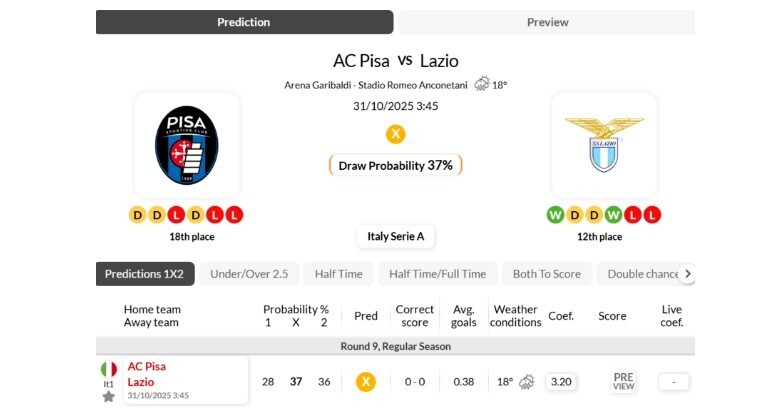This screenshot has width=766, height=417.
Task: Click Pisa's first red L form badge
Action: coord(177,215)
